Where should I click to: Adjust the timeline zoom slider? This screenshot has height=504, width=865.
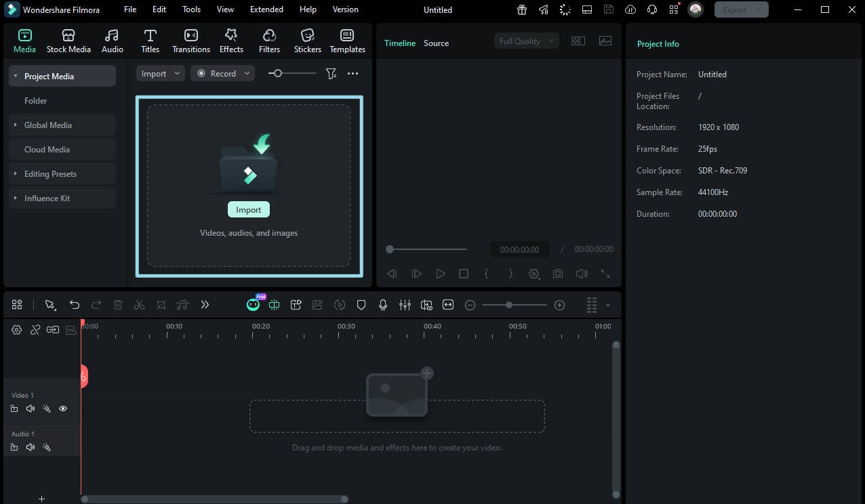point(509,305)
